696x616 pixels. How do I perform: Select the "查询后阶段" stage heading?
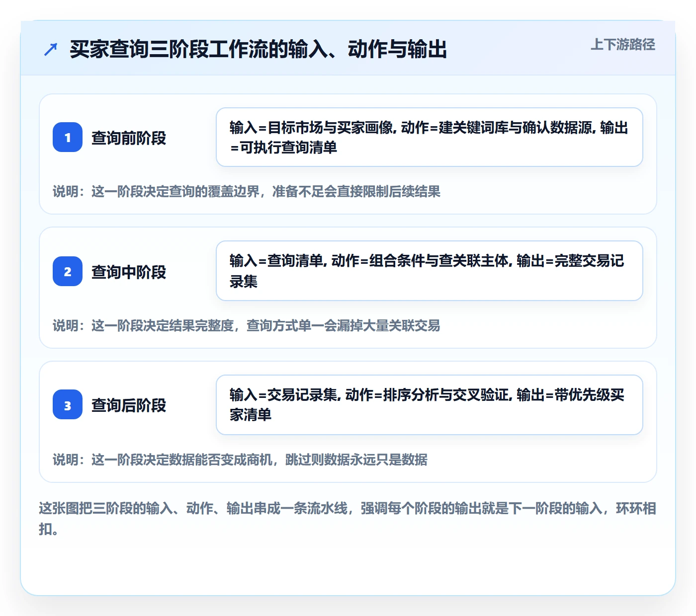coord(129,405)
